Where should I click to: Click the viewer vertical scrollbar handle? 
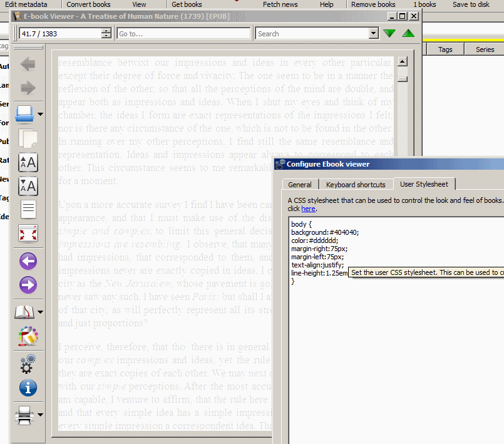[403, 79]
